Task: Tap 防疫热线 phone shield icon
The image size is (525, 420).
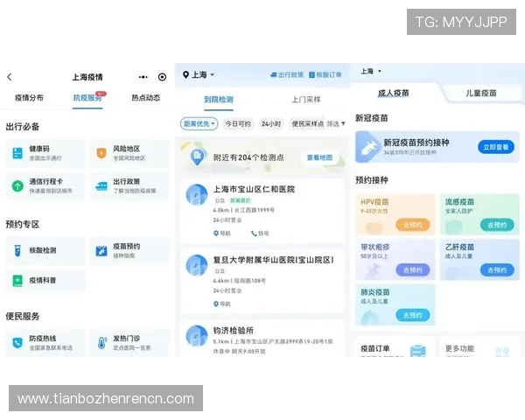Action: (x=17, y=343)
